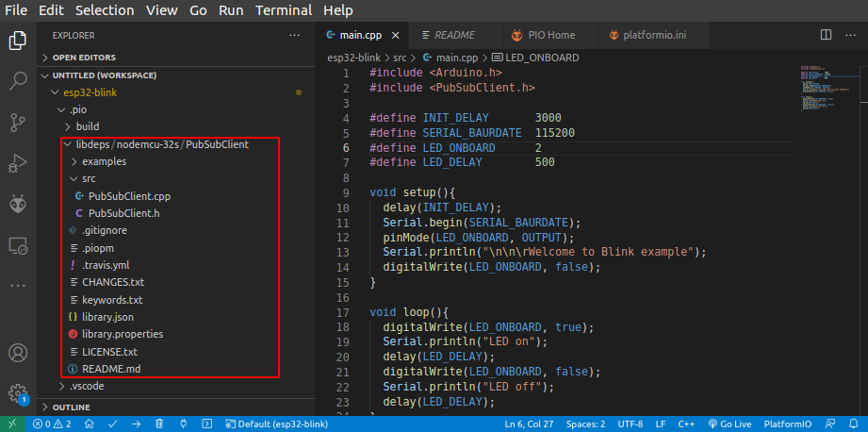Switch to the PIO Home tab
Viewport: 868px width, 432px height.
tap(550, 36)
